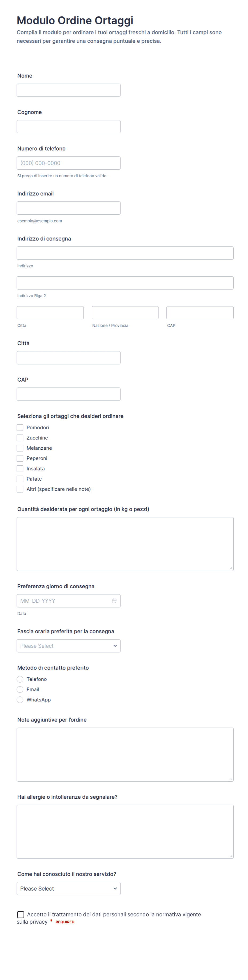
Task: Select Altri (specificare nelle note) checkbox
Action: pos(20,489)
